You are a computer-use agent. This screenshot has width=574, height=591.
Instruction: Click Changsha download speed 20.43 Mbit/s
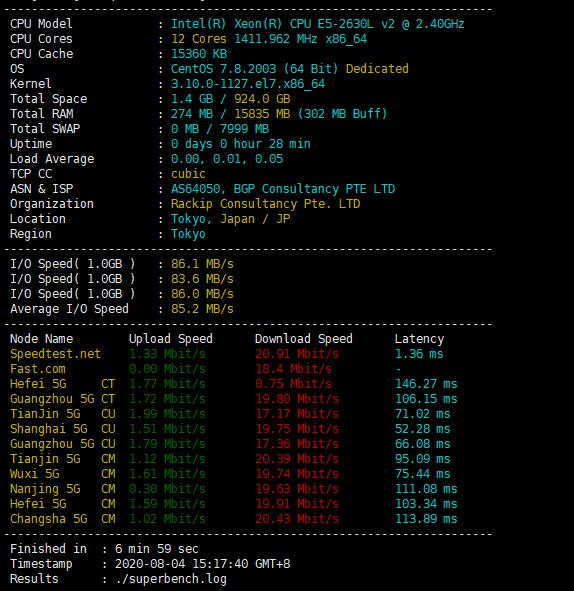click(x=297, y=519)
